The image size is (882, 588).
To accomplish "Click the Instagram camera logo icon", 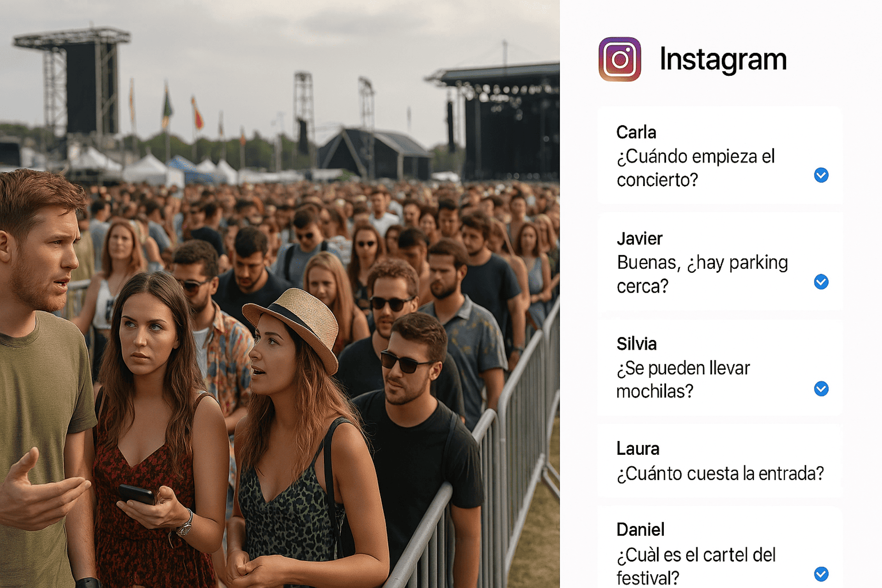I will (620, 59).
